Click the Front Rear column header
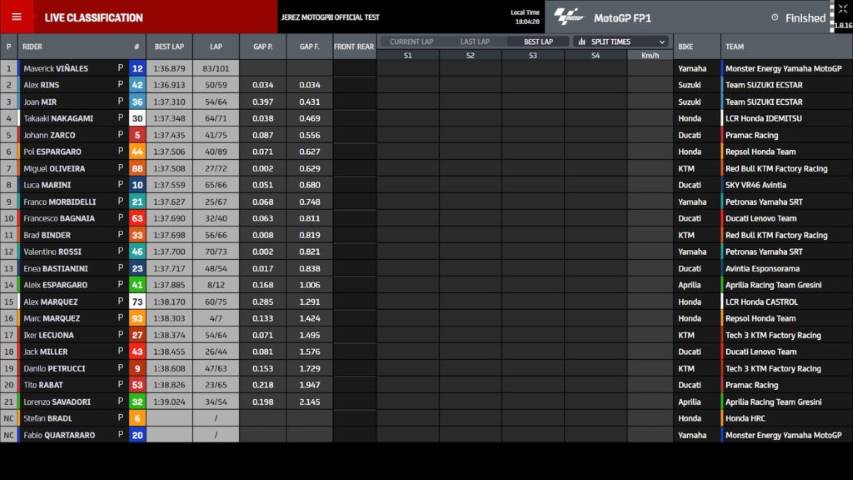Image resolution: width=853 pixels, height=480 pixels. [354, 47]
